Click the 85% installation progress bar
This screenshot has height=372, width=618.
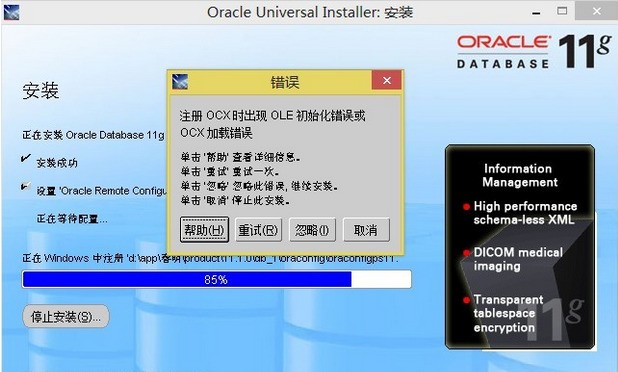pos(217,279)
